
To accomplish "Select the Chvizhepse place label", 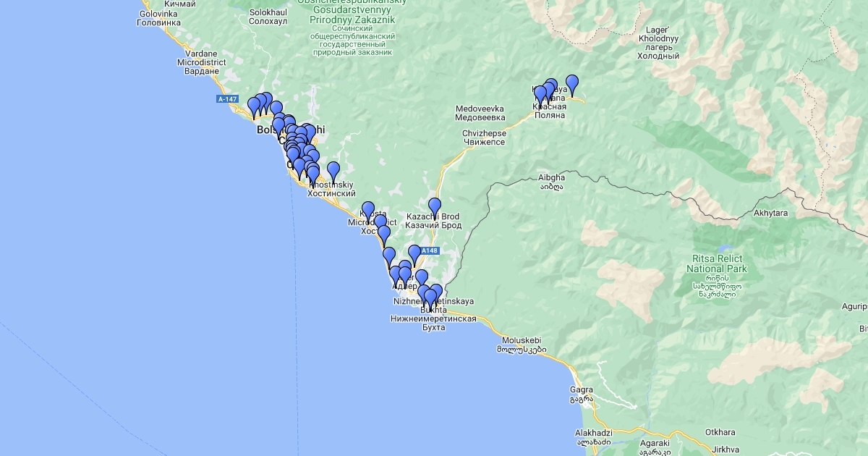I will pyautogui.click(x=483, y=138).
